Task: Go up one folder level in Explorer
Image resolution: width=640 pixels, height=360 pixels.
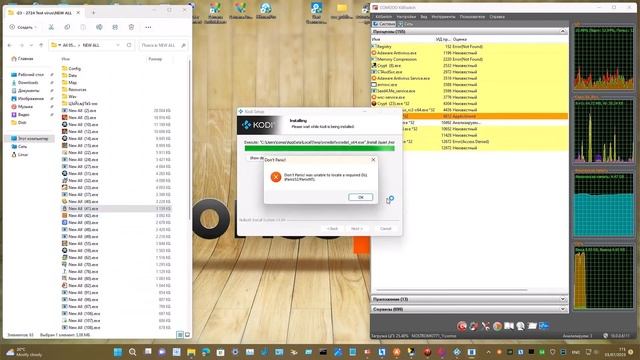Action: point(41,45)
